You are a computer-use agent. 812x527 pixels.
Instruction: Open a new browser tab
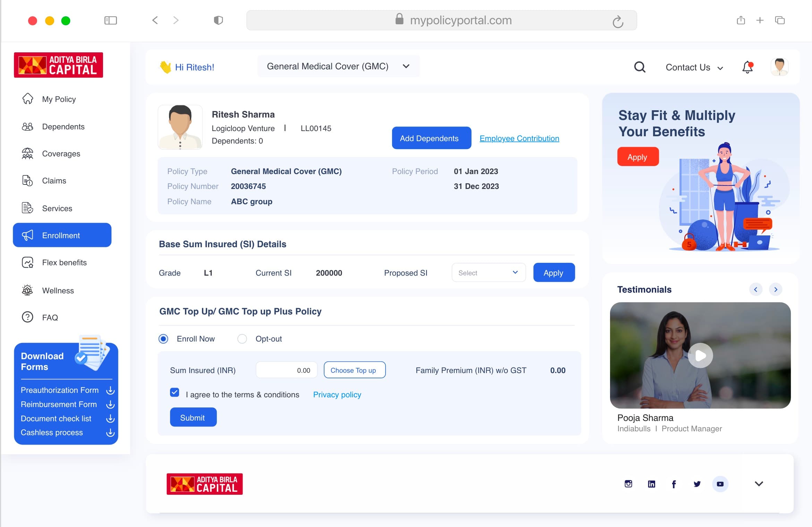760,20
